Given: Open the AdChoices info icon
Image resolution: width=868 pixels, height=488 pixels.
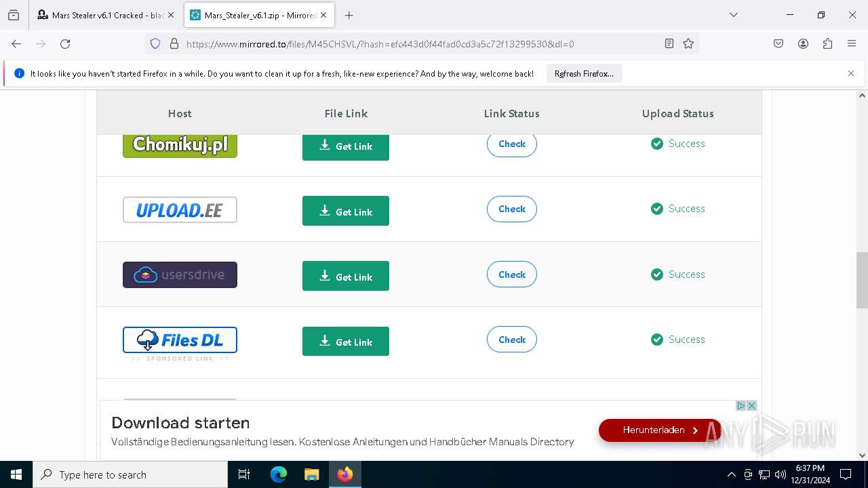Looking at the screenshot, I should pos(741,406).
